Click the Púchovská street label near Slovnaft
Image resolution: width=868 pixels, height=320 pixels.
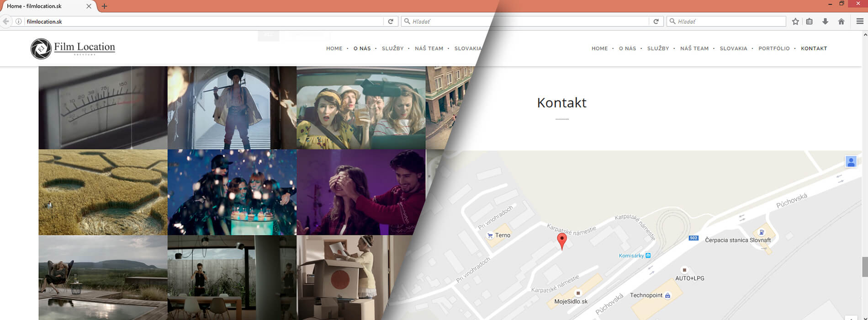792,201
